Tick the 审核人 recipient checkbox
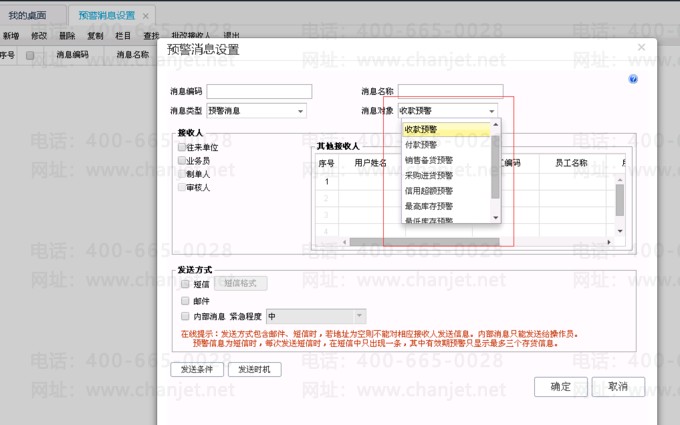The height and width of the screenshot is (425, 680). point(182,187)
